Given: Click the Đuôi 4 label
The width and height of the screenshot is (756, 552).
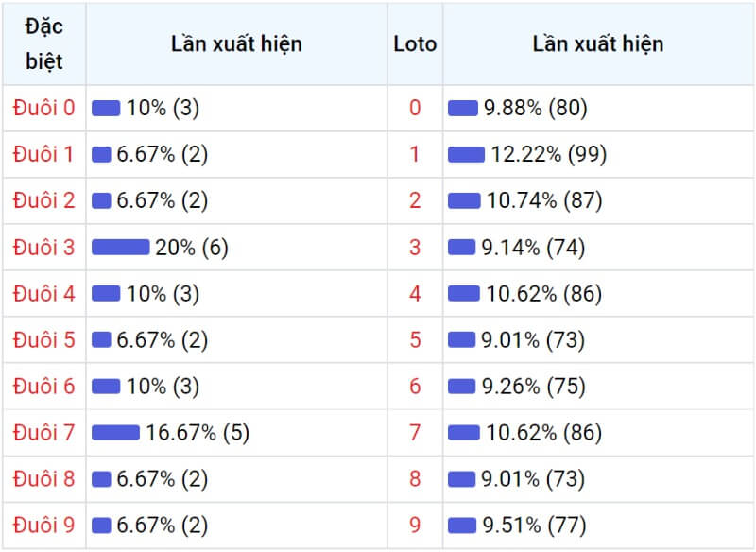Looking at the screenshot, I should point(43,294).
